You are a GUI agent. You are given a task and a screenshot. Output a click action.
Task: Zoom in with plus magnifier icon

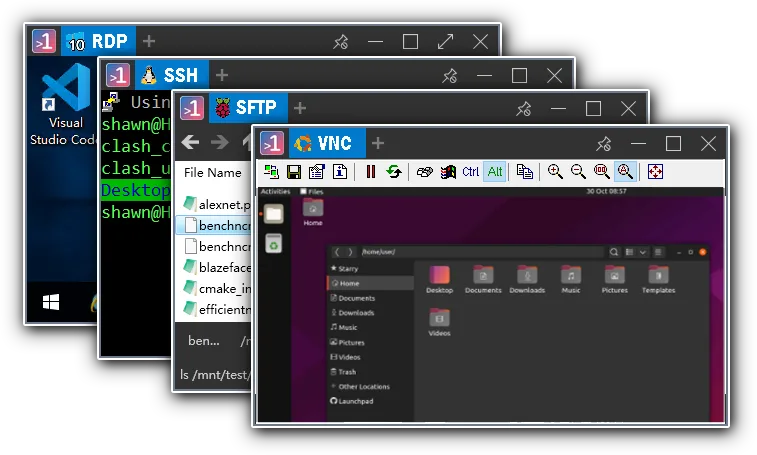pyautogui.click(x=555, y=171)
